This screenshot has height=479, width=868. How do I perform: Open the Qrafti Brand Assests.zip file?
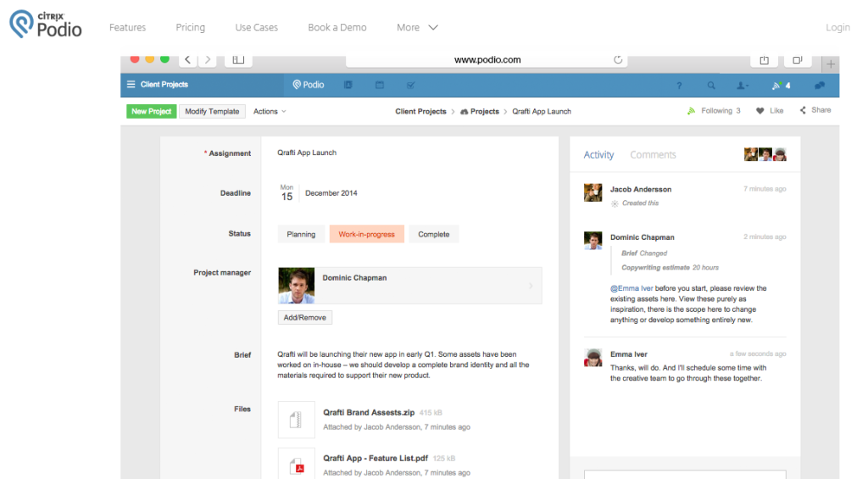pyautogui.click(x=369, y=413)
